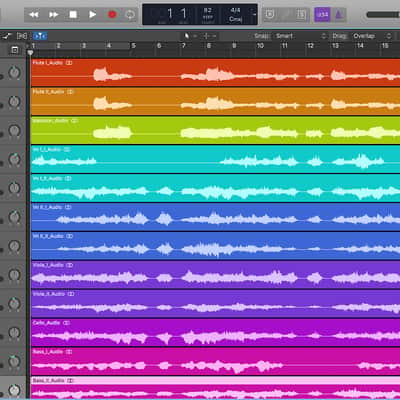The image size is (400, 400).
Task: Click the pan knob beside Vn I.II_Audio region
Action: click(14, 188)
